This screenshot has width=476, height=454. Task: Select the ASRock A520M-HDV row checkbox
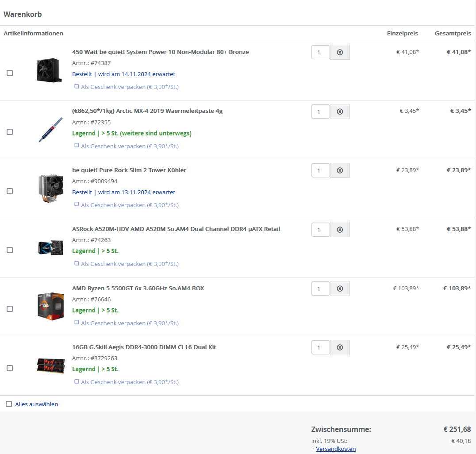(10, 250)
